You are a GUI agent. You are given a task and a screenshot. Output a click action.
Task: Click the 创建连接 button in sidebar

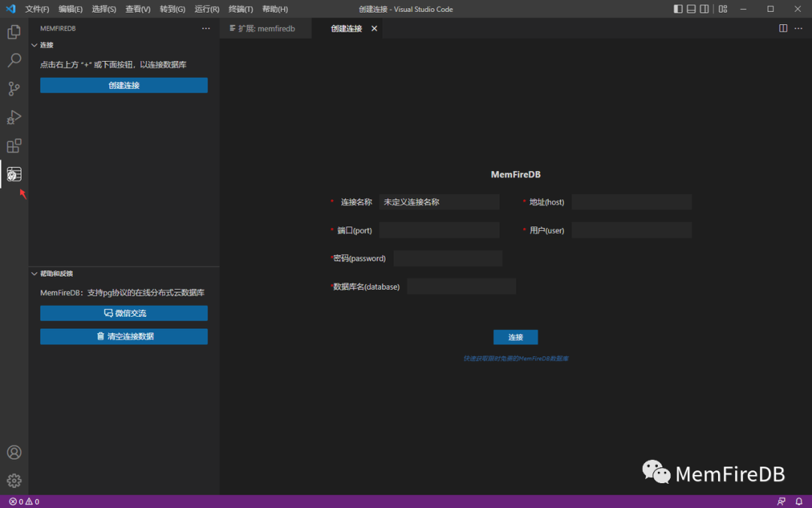pos(124,85)
